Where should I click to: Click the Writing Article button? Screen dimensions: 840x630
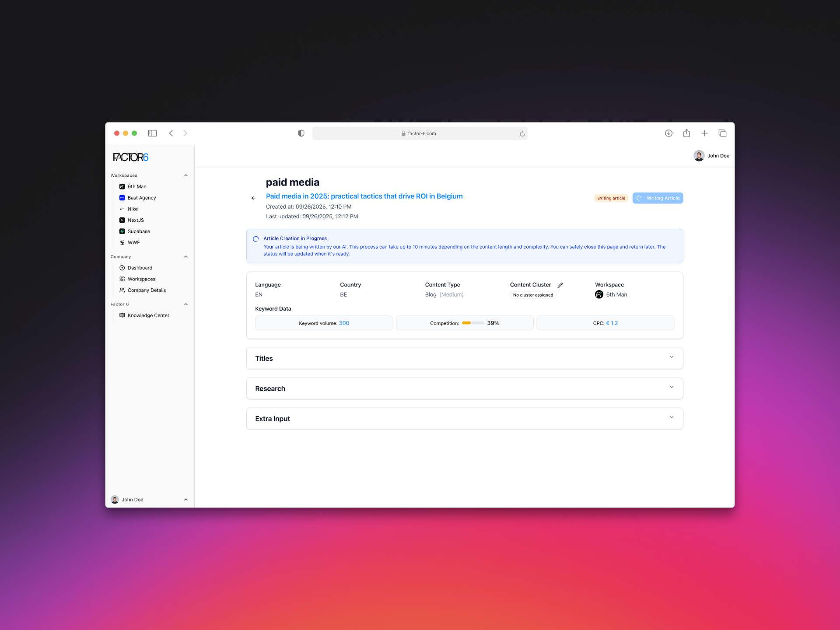pos(658,198)
